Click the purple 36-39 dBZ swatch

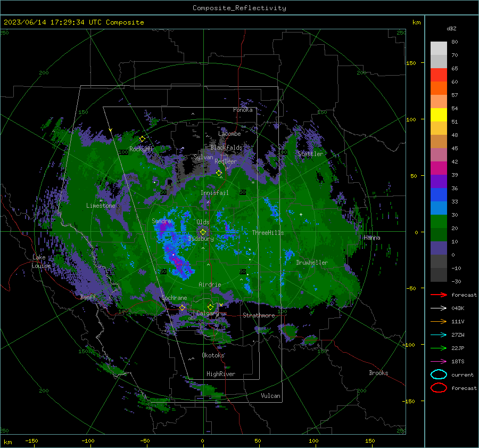439,181
